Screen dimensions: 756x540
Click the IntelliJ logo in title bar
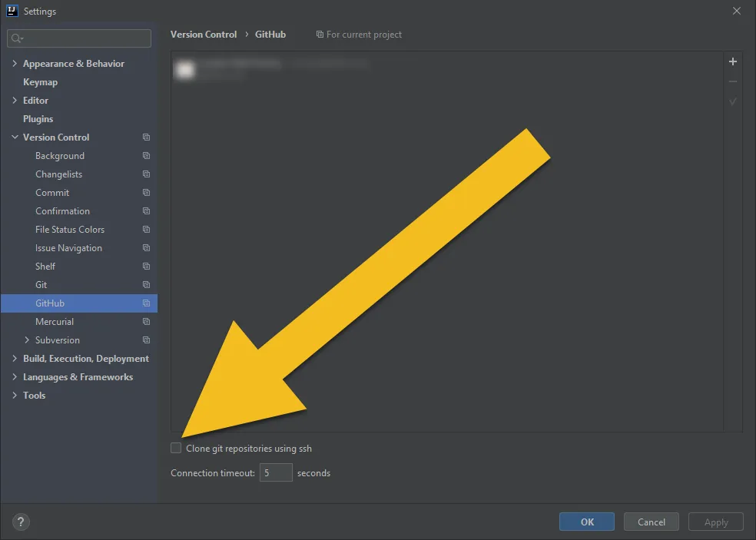(12, 11)
